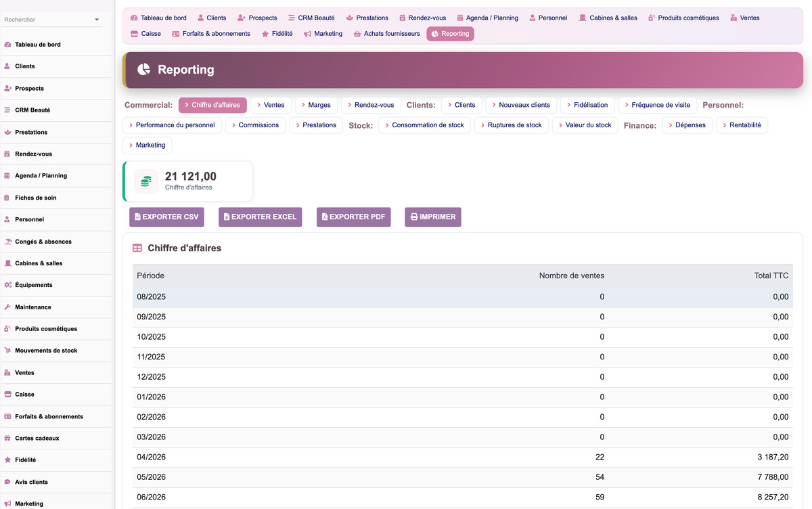Screen dimensions: 812x509
Task: Click the Fidélité star icon in the sidebar
Action: pyautogui.click(x=7, y=460)
